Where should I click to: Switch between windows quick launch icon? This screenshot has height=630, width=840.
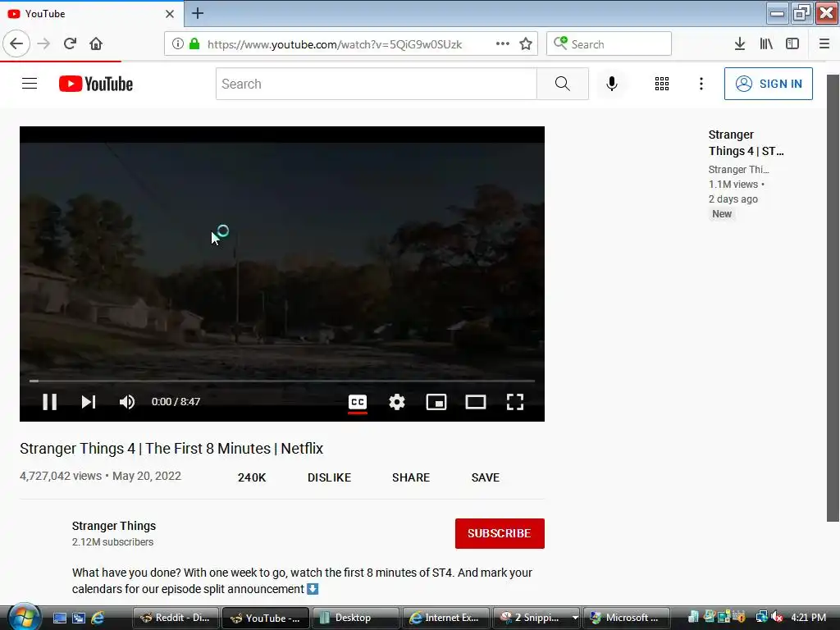pyautogui.click(x=79, y=619)
